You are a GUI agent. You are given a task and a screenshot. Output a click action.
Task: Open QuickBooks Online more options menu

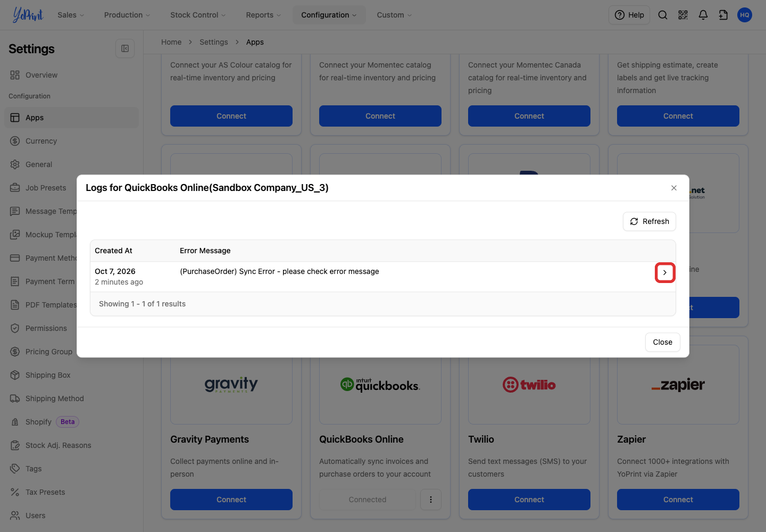click(x=431, y=500)
